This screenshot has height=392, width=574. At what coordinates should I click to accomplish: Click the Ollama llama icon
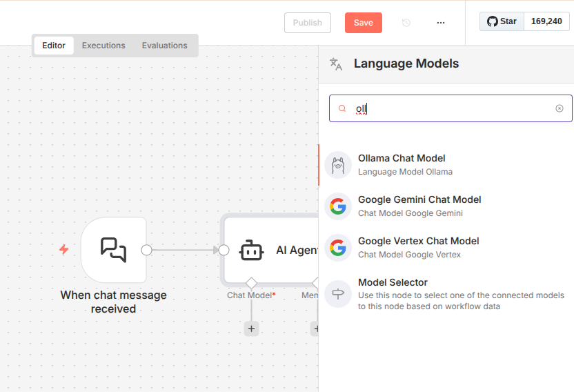(x=337, y=165)
